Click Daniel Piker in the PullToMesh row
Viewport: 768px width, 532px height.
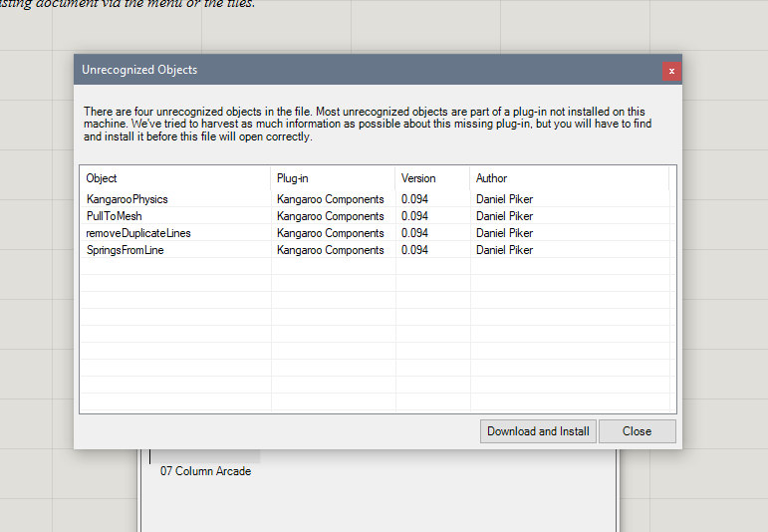(504, 216)
